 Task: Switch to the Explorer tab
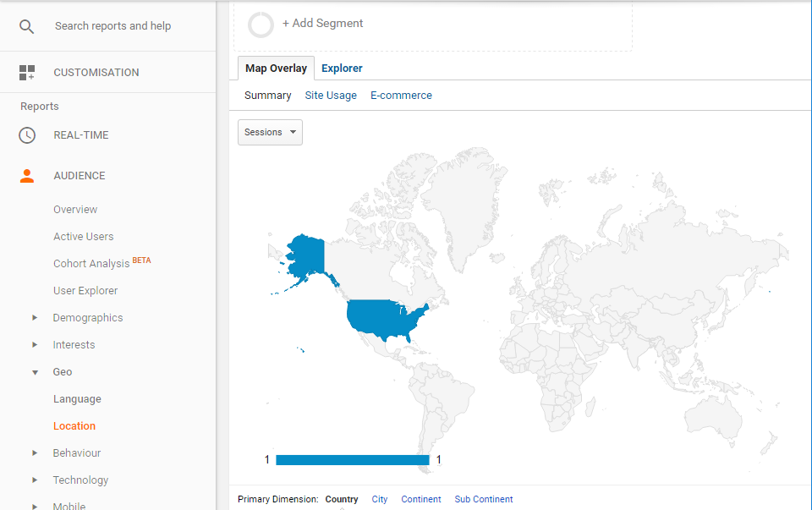click(x=342, y=69)
